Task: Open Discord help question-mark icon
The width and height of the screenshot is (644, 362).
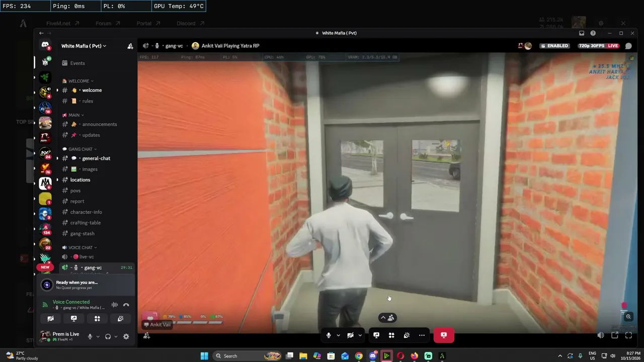Action: 593,33
